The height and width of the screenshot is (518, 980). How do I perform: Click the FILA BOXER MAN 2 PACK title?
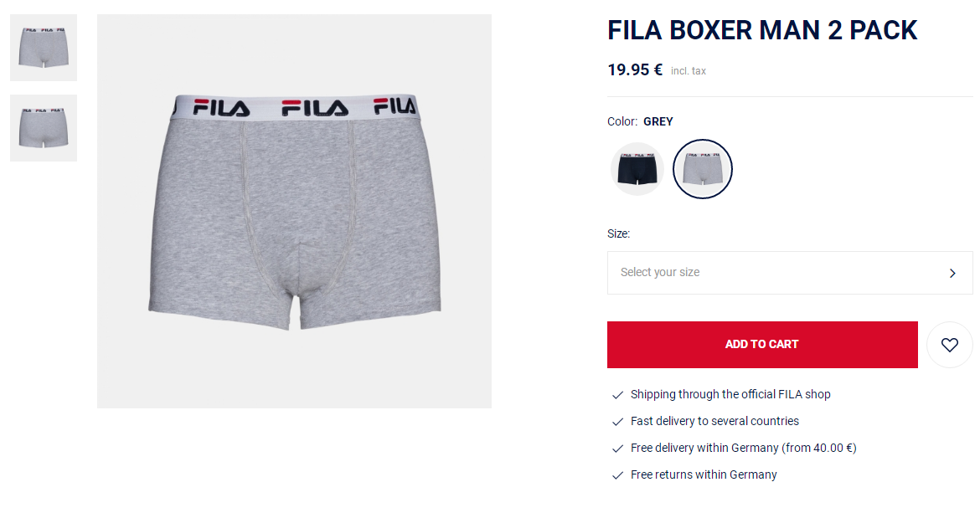[762, 30]
